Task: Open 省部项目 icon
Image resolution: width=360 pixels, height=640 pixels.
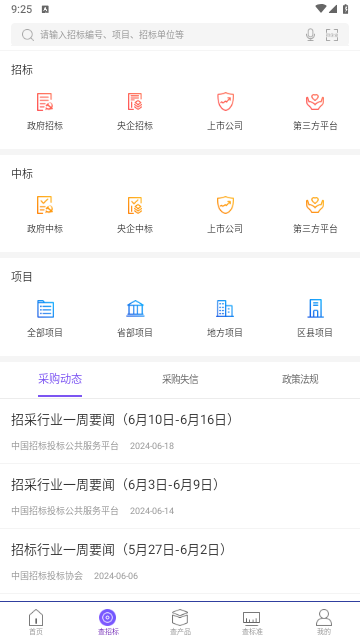Action: (135, 309)
